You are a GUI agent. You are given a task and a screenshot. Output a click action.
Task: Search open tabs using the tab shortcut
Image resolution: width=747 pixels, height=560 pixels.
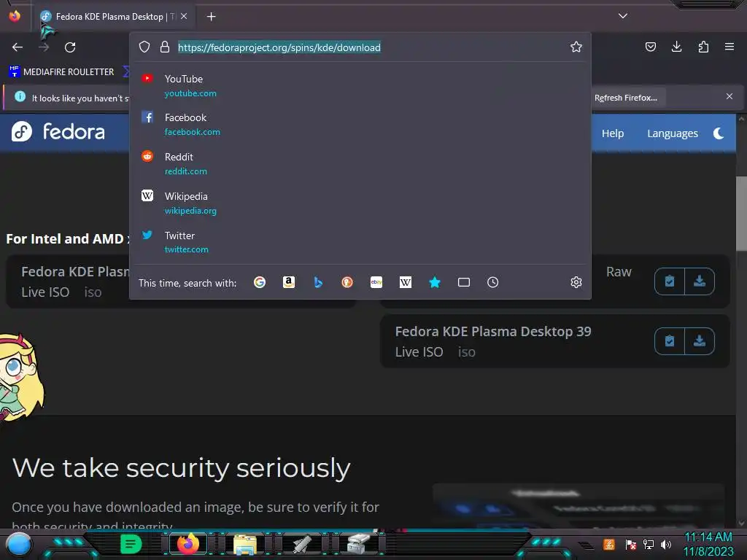point(464,282)
